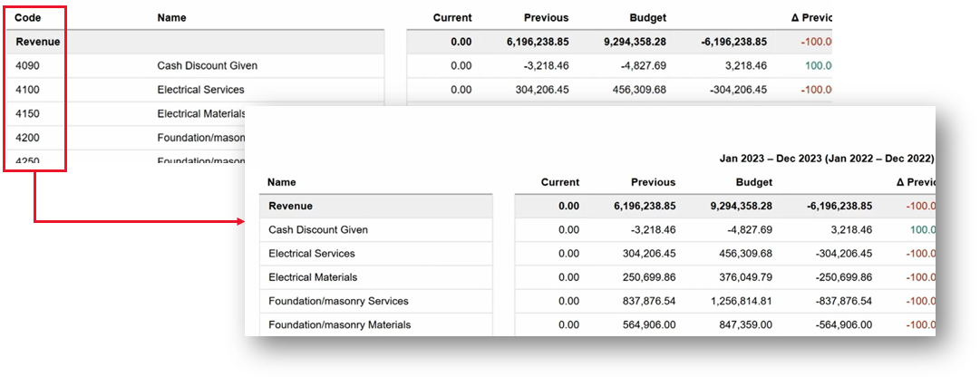Click Name header beside the Code column
Viewport: 980px width, 377px height.
(172, 17)
